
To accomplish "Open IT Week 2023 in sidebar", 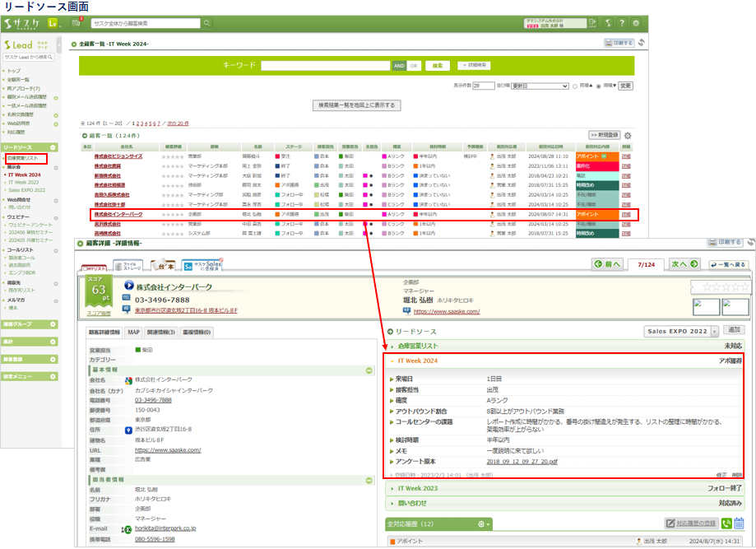I will click(x=24, y=183).
